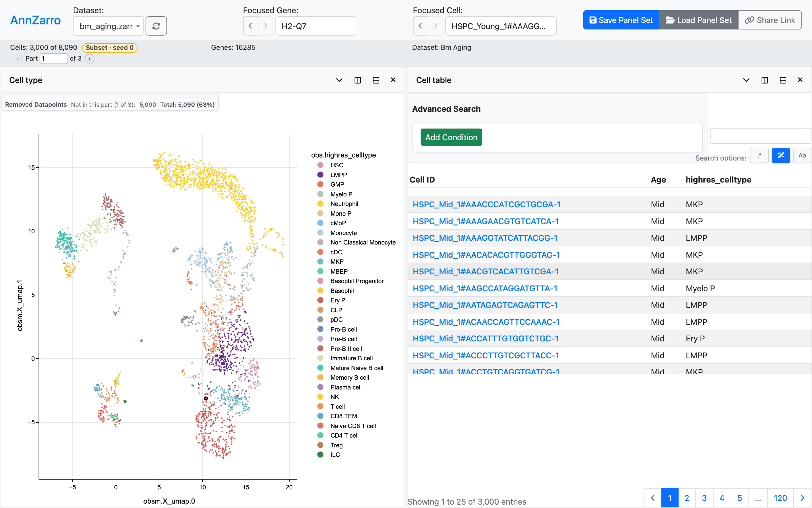
Task: Click Save Panel Set button
Action: pyautogui.click(x=621, y=20)
